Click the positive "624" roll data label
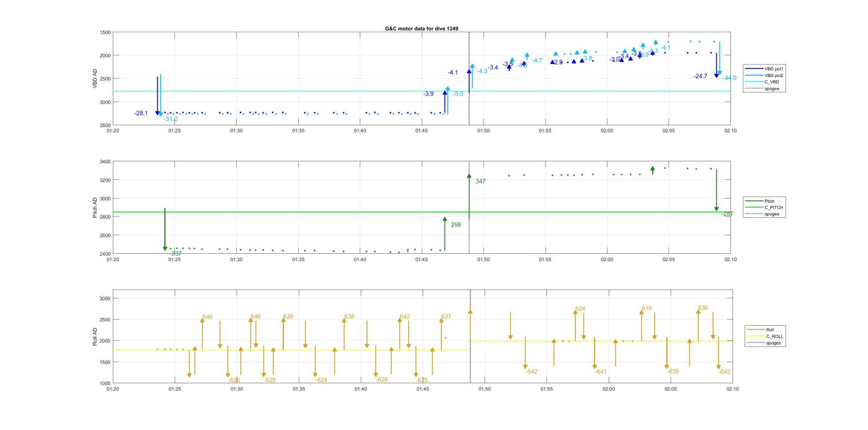This screenshot has height=430, width=868. click(x=580, y=308)
